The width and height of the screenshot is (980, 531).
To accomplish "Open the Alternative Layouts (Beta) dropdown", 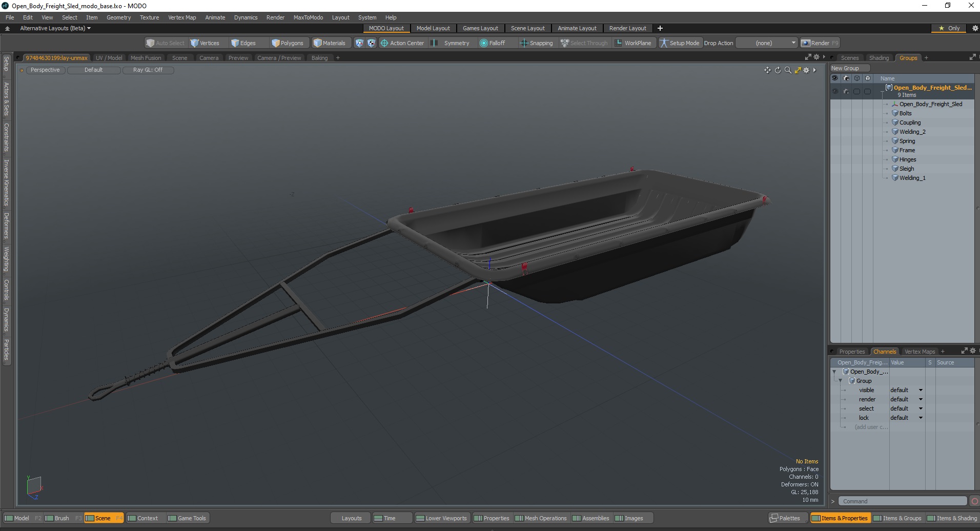I will tap(55, 28).
